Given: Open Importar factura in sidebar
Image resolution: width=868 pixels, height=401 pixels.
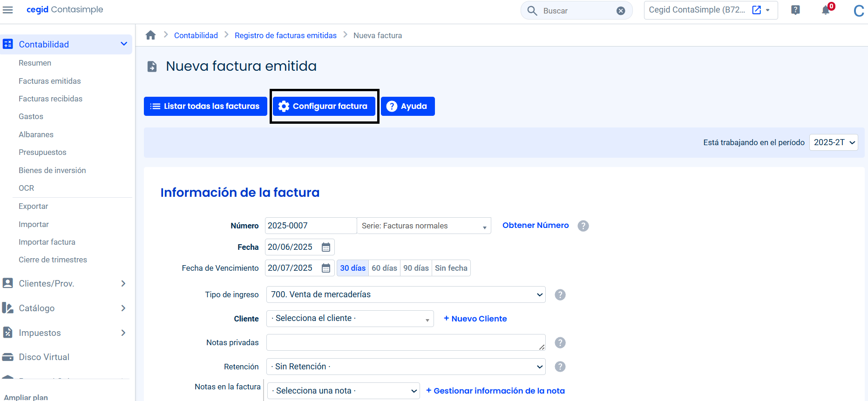Looking at the screenshot, I should tap(47, 242).
